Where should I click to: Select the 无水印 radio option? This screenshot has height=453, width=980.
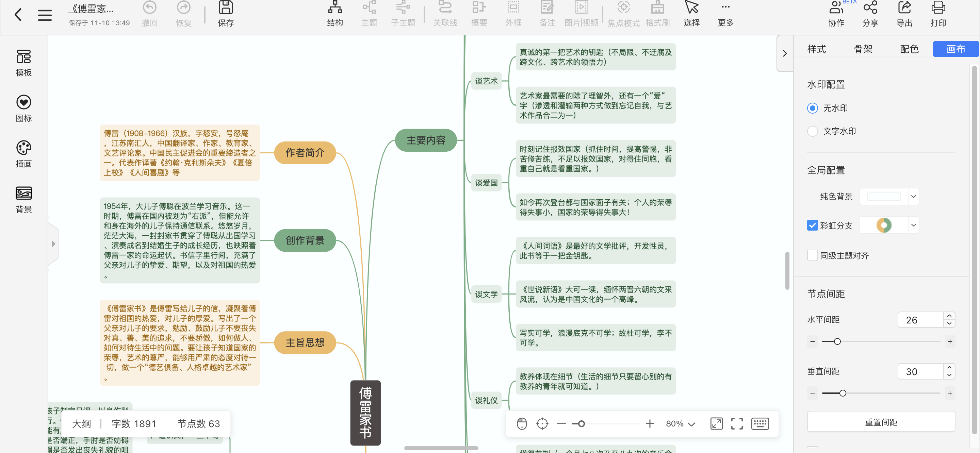[x=813, y=108]
